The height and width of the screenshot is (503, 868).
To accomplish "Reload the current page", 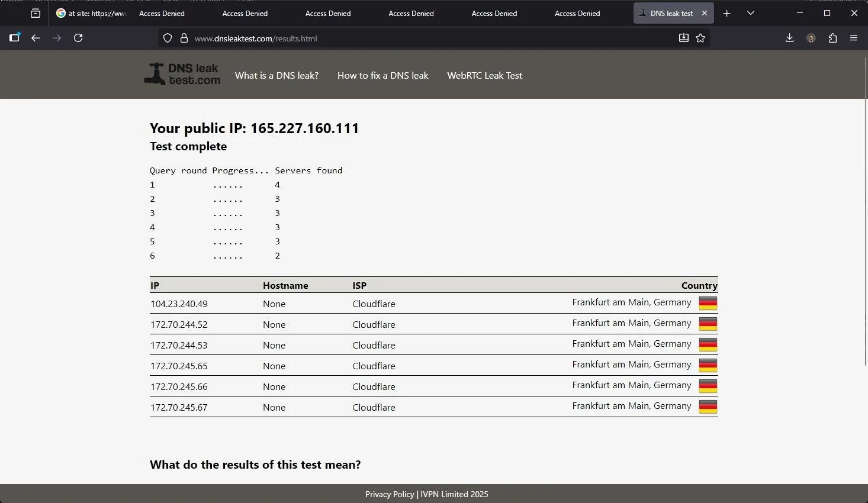I will pyautogui.click(x=78, y=38).
